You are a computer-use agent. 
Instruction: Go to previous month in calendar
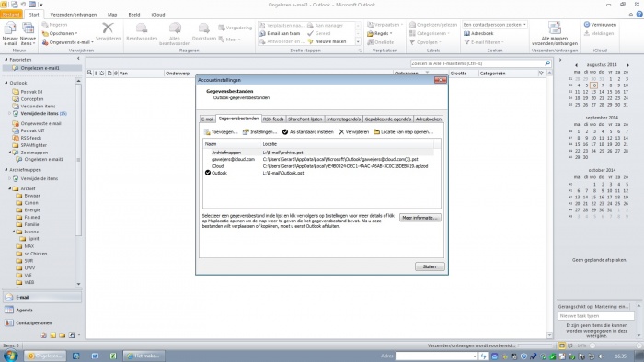click(576, 65)
